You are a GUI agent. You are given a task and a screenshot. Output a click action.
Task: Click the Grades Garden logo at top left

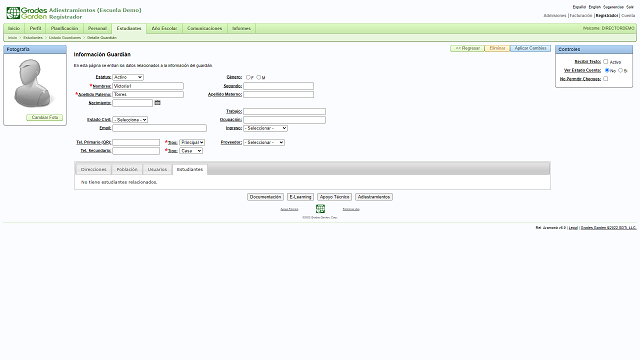coord(27,13)
